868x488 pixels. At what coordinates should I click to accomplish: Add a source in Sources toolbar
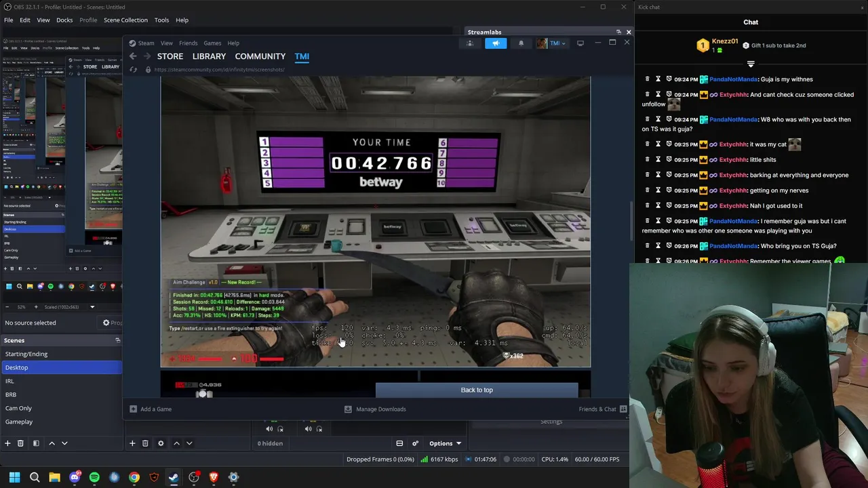pyautogui.click(x=132, y=443)
